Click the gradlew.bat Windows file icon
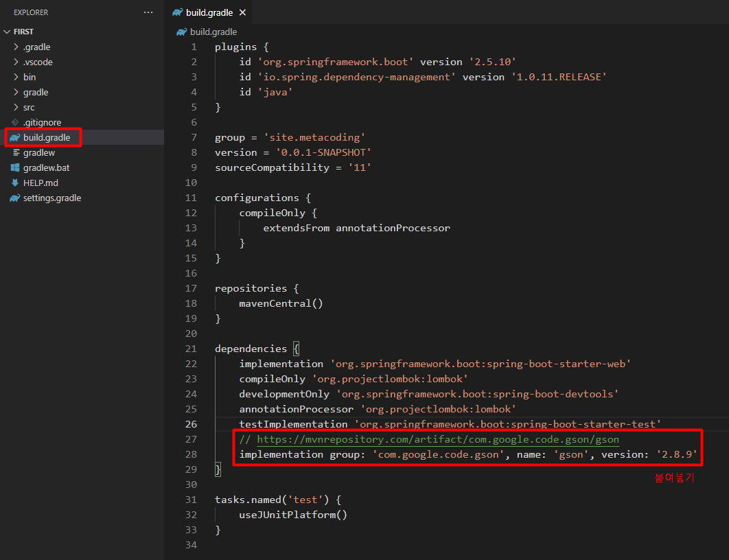Image resolution: width=729 pixels, height=560 pixels. [15, 167]
